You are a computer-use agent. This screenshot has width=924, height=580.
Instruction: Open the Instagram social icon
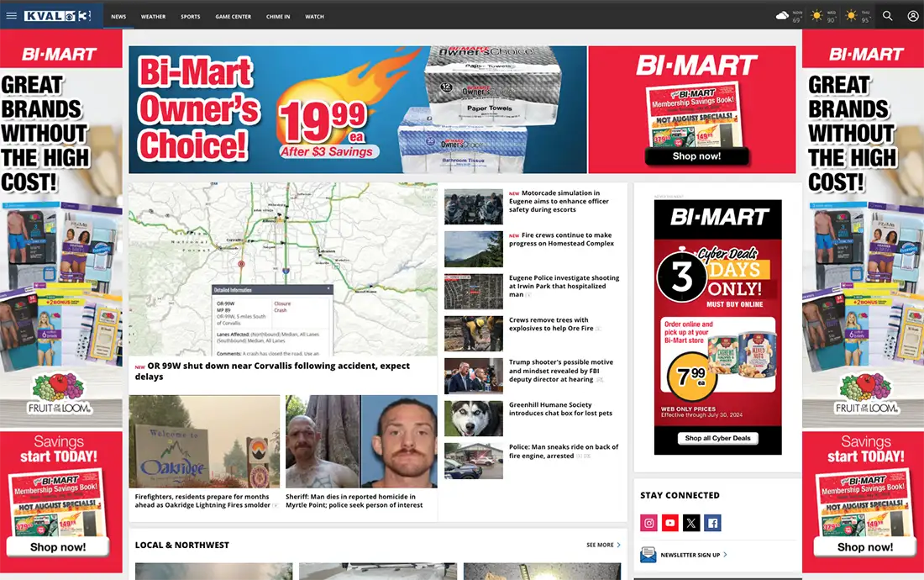pos(648,523)
